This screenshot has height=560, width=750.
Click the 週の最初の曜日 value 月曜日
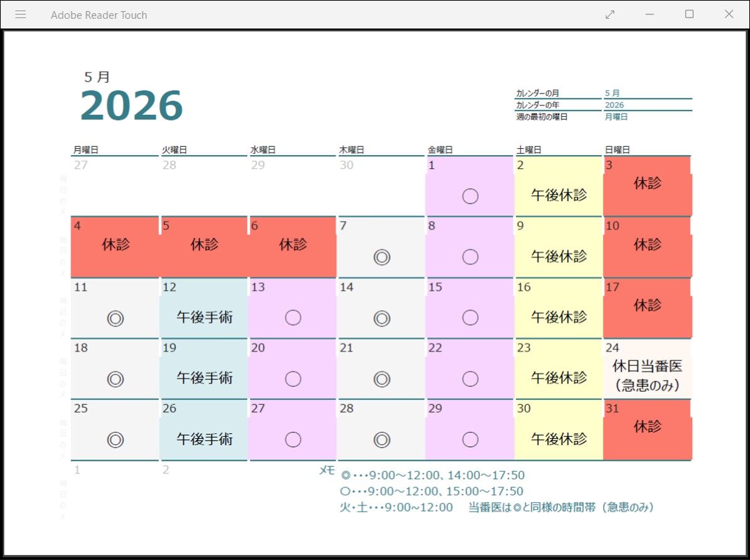[x=616, y=117]
